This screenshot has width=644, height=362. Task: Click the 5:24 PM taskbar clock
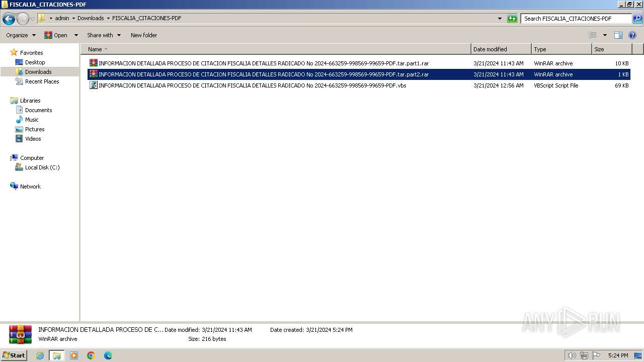[x=618, y=355]
